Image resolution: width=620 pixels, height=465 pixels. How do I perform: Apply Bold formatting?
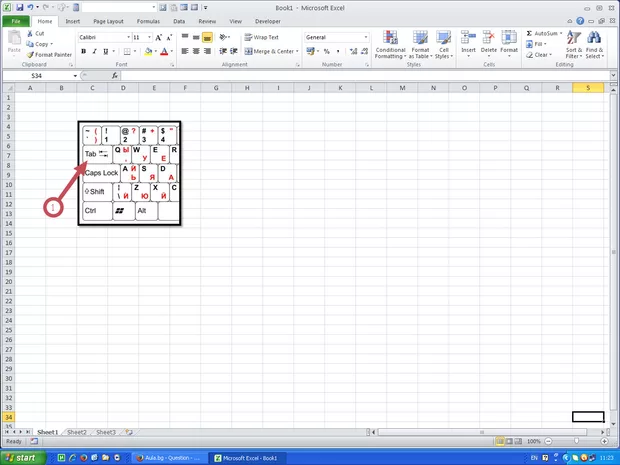pos(82,51)
